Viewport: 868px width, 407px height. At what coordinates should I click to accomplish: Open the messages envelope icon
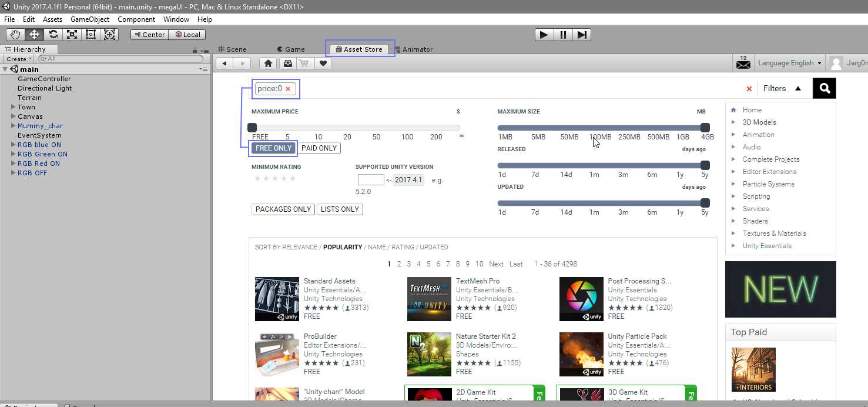[x=743, y=62]
